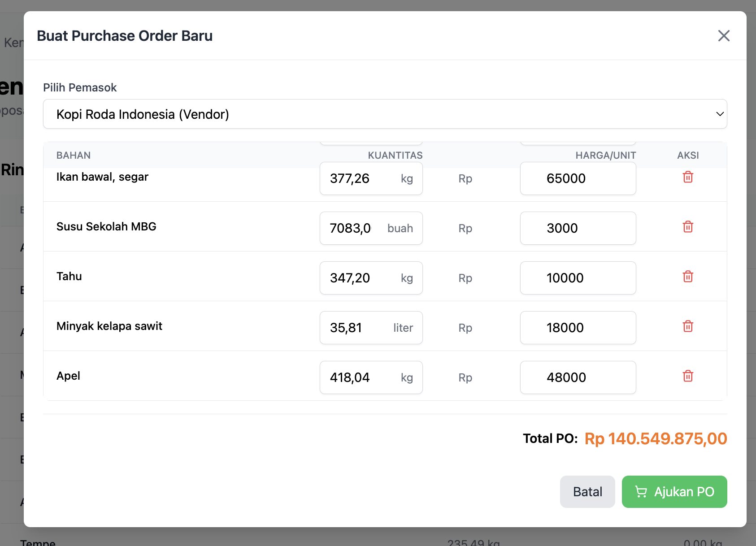Delete the Ikan bawal, segar row
The image size is (756, 546).
click(688, 178)
